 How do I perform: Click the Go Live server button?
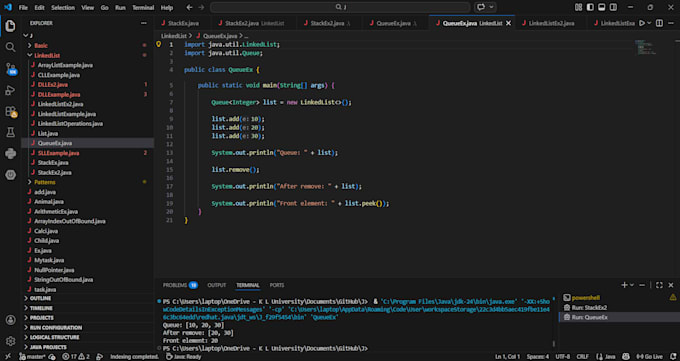pyautogui.click(x=649, y=356)
